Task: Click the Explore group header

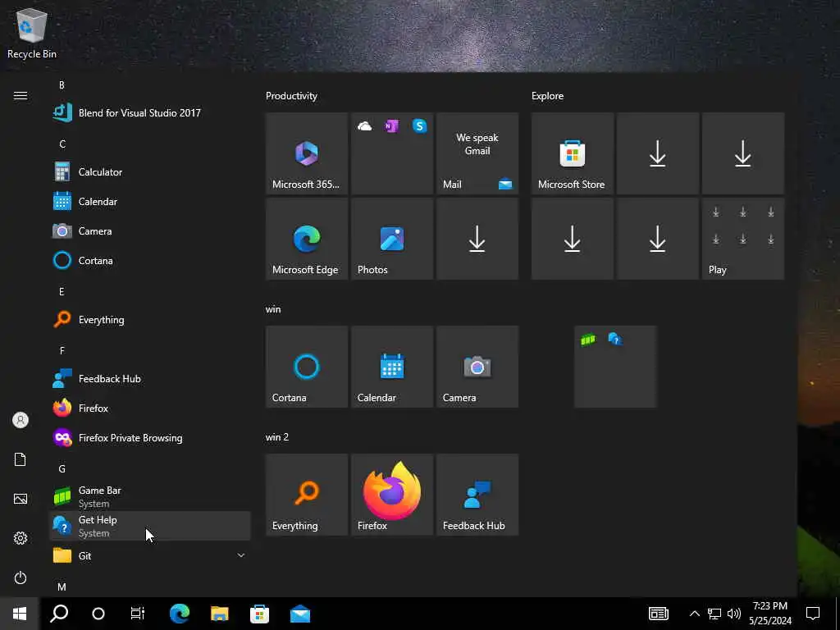Action: tap(547, 96)
